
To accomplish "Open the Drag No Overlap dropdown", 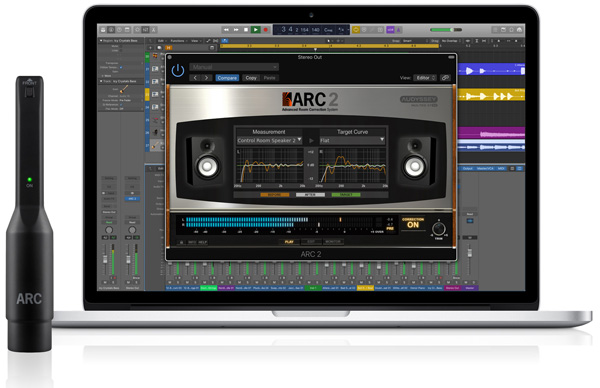I will coord(451,41).
